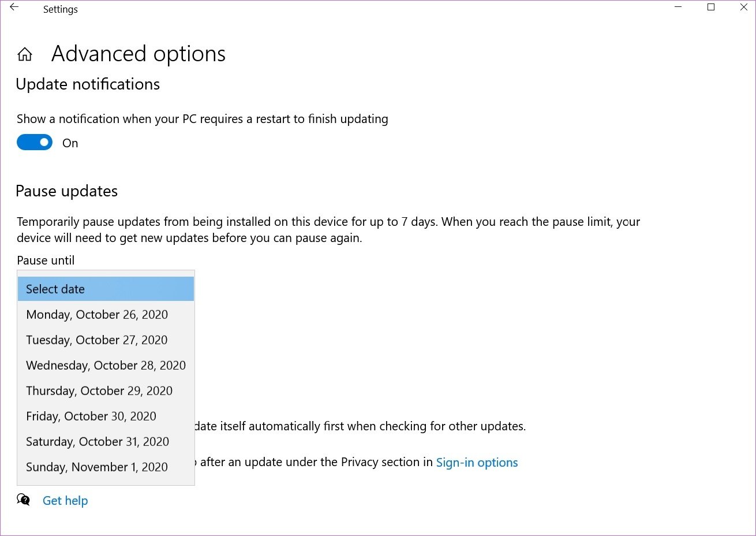Click the Update notifications section heading

point(88,84)
